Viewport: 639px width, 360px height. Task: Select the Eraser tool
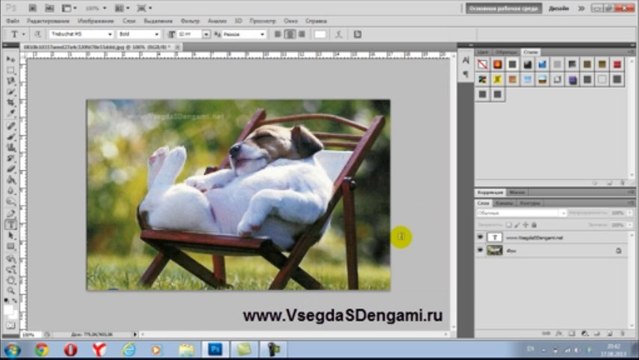[x=11, y=169]
